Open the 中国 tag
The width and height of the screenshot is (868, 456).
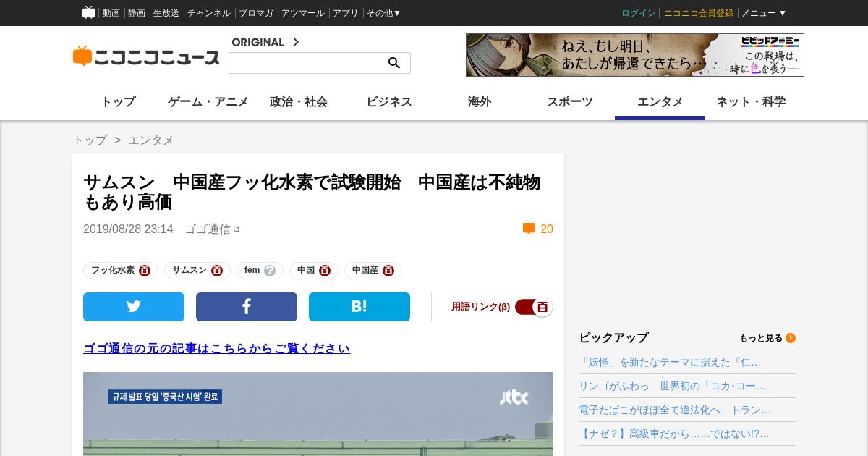pyautogui.click(x=306, y=271)
